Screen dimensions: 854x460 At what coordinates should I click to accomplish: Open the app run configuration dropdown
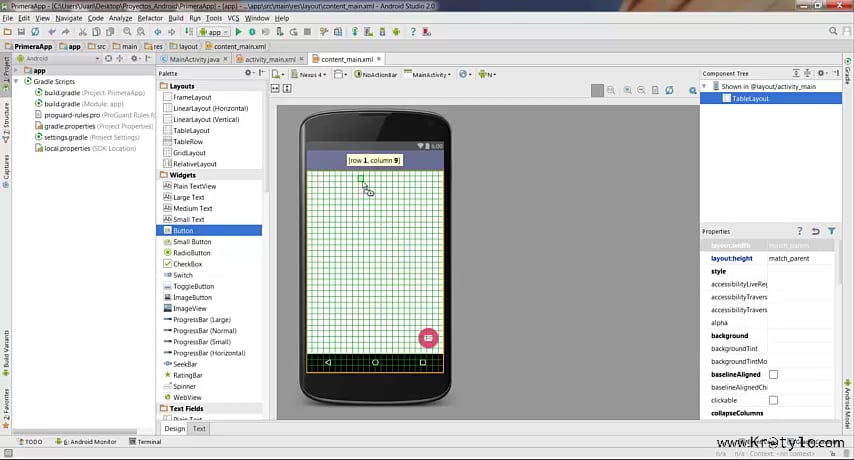pos(214,32)
